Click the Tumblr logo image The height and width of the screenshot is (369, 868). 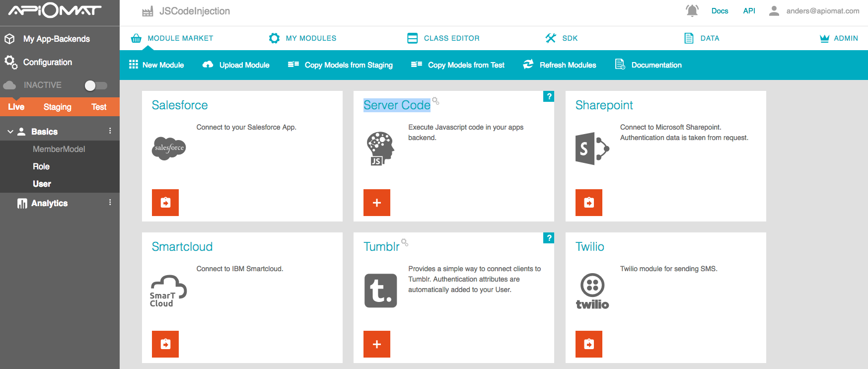point(381,291)
